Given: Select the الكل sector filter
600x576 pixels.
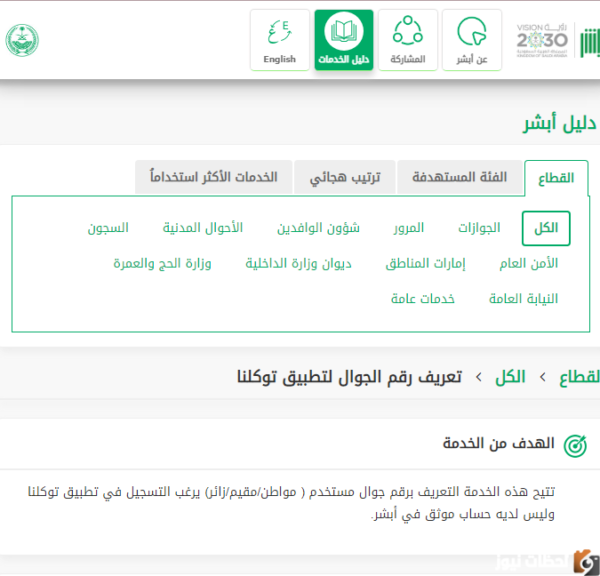Looking at the screenshot, I should tap(546, 228).
